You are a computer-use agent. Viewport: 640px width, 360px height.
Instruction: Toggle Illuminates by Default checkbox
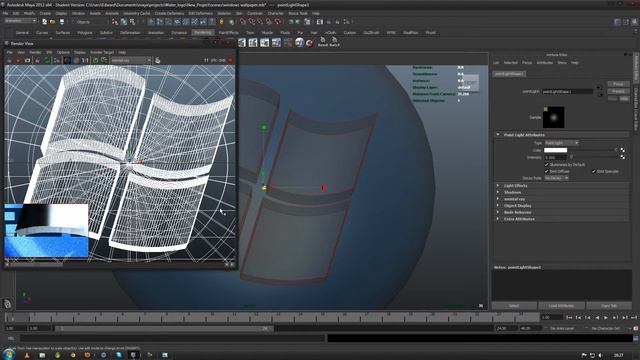tap(547, 164)
